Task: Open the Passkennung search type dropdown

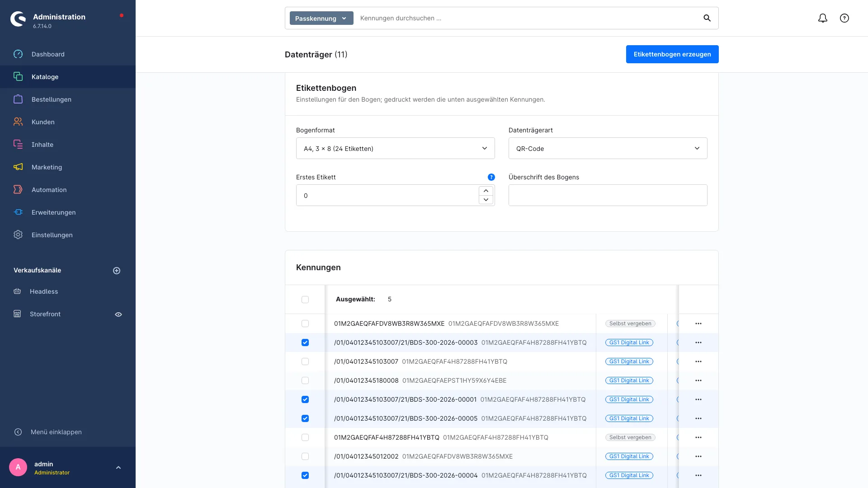Action: click(321, 18)
